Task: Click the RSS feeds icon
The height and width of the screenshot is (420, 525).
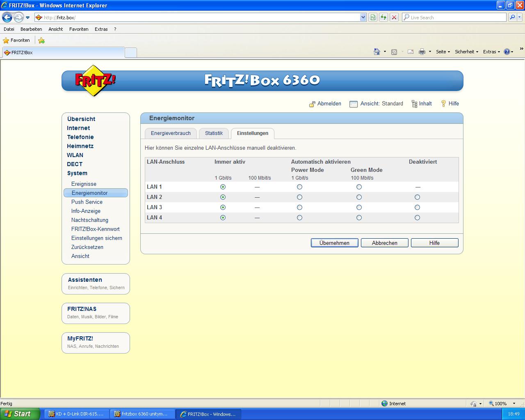Action: [x=394, y=52]
